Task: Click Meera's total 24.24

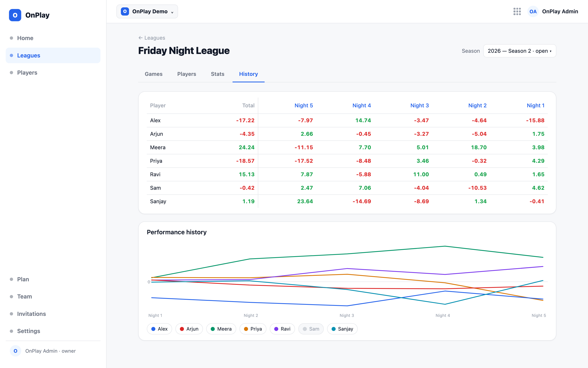Action: (x=246, y=147)
